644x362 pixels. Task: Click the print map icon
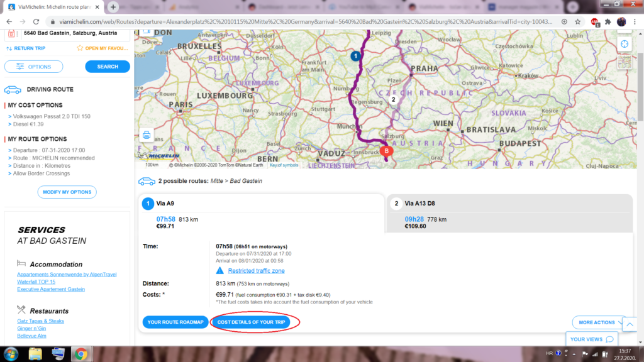(x=147, y=134)
